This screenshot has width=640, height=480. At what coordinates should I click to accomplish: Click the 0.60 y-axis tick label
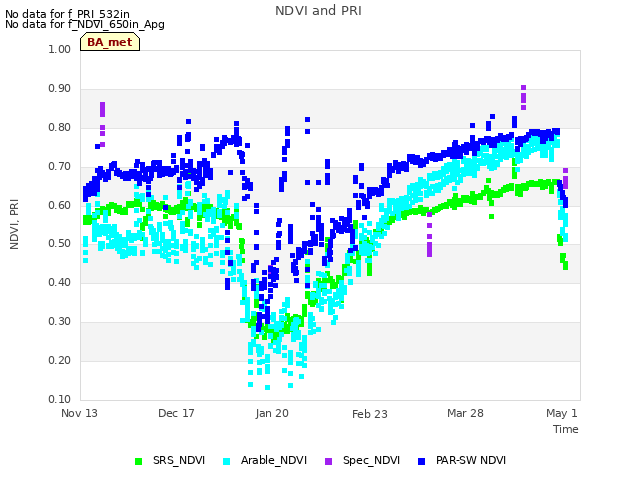click(x=60, y=205)
